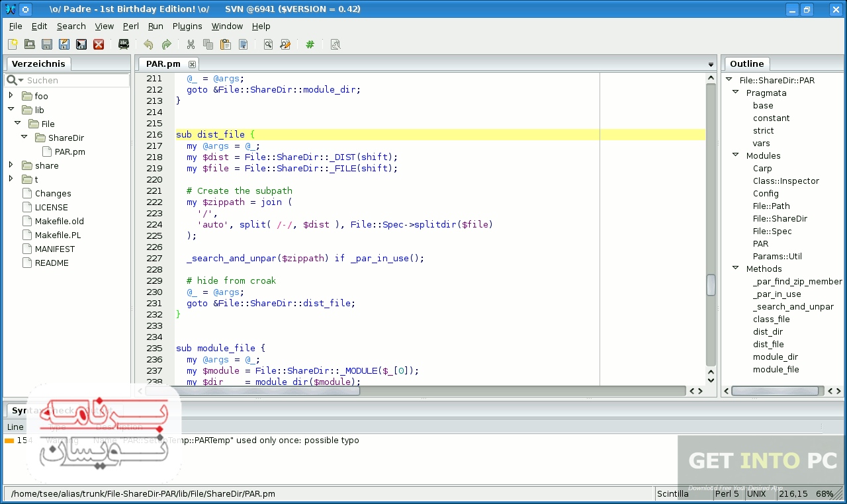The image size is (847, 504).
Task: Click the foo folder icon
Action: point(27,96)
